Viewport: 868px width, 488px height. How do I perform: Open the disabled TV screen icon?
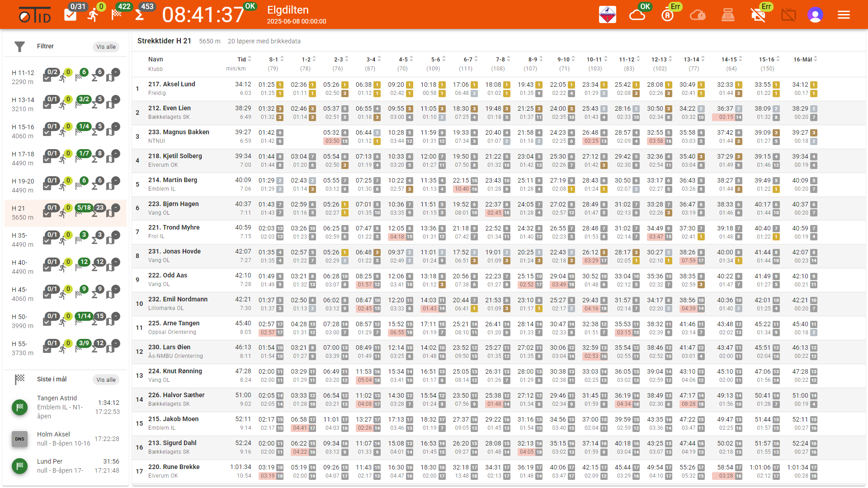[788, 15]
